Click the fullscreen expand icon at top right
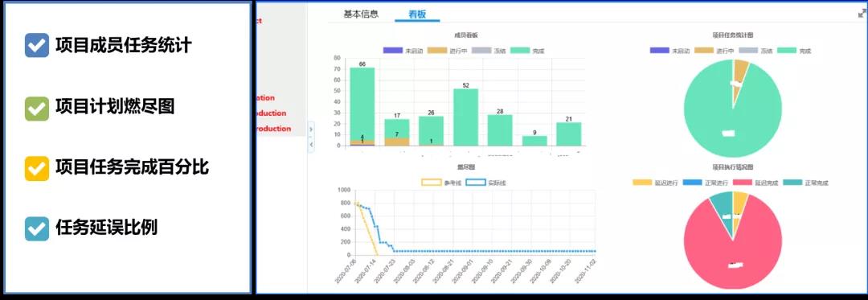This screenshot has width=868, height=300. (x=862, y=14)
